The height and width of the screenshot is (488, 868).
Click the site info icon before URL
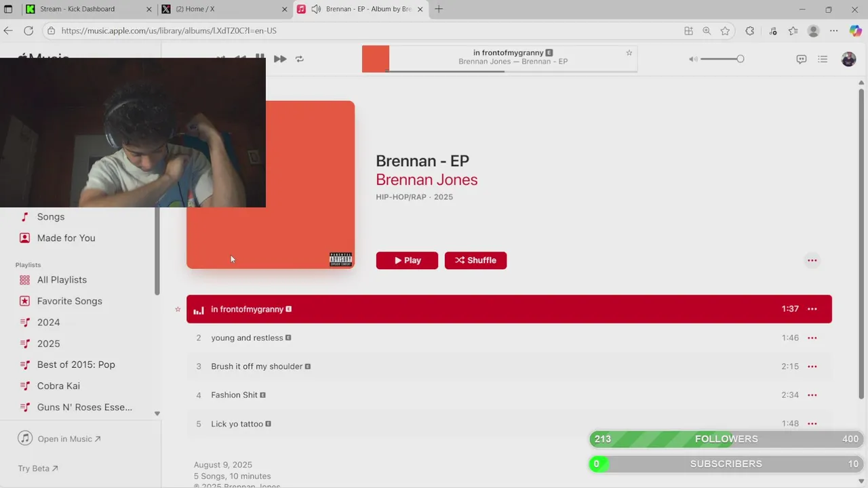coord(51,30)
